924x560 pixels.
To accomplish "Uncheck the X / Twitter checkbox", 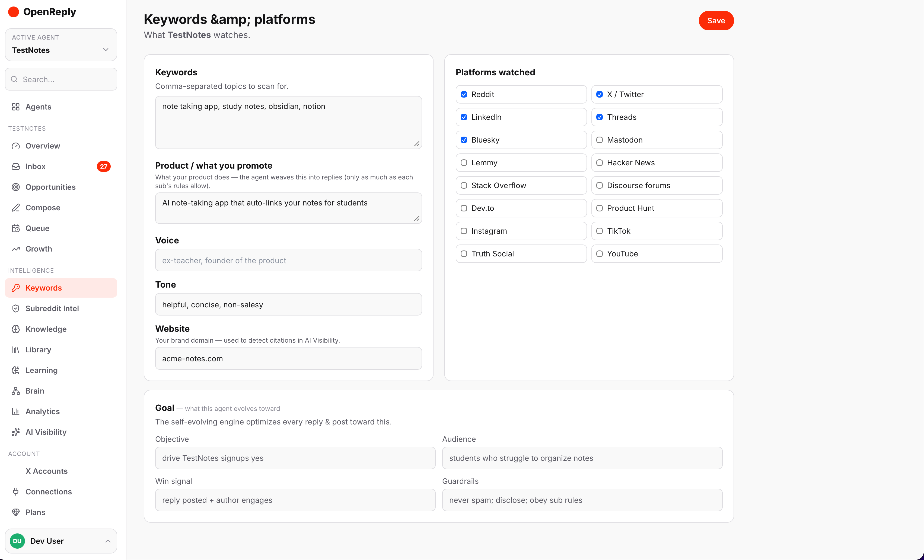I will click(x=600, y=94).
